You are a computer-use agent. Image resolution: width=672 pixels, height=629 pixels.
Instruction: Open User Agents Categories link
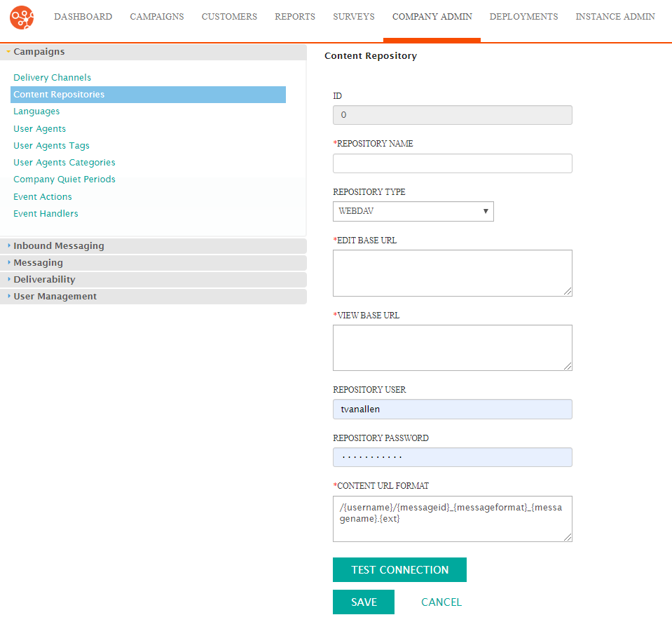(64, 163)
